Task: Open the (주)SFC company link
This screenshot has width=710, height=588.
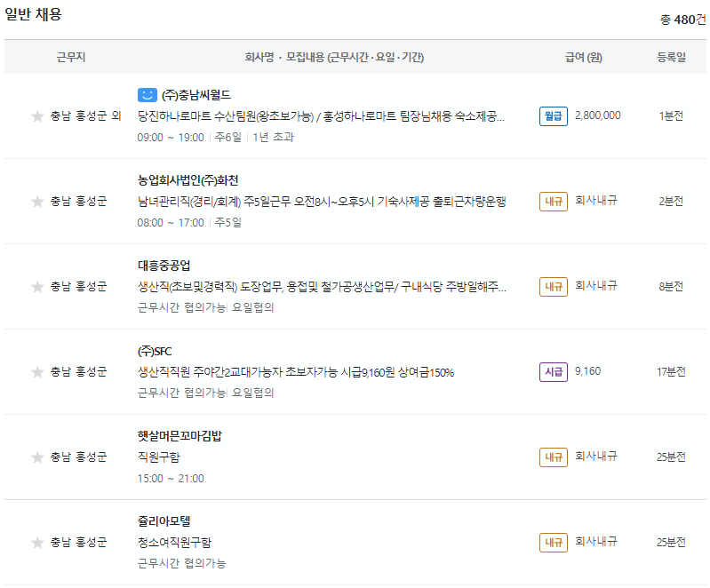Action: 155,351
